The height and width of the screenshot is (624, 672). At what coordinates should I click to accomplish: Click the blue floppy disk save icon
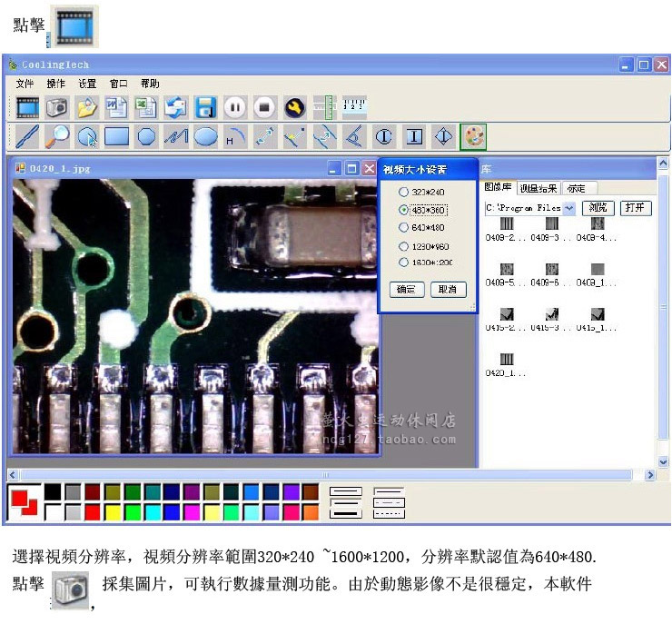(x=205, y=107)
